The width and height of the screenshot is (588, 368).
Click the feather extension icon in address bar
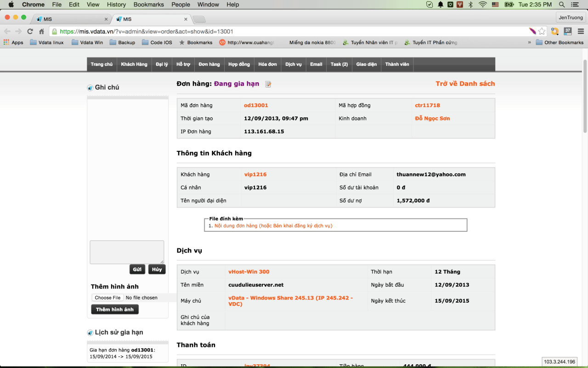[532, 31]
